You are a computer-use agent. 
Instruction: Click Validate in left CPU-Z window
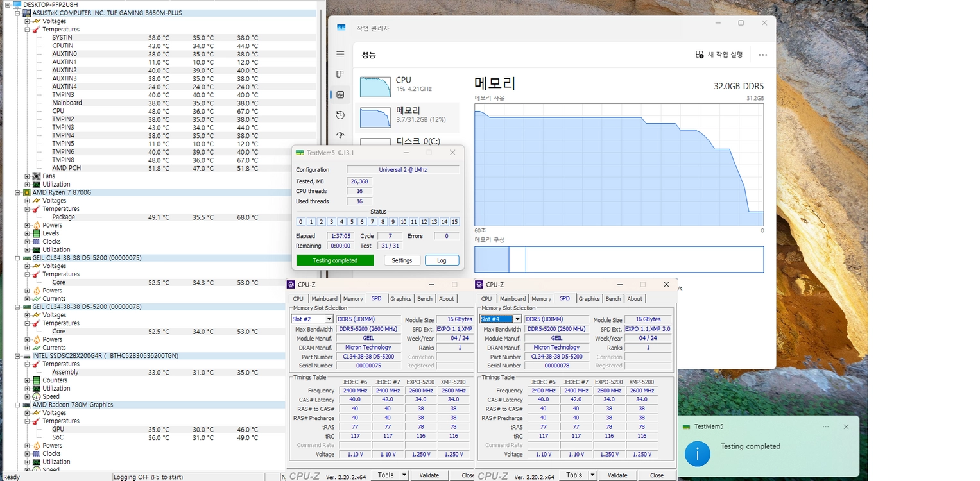tap(429, 475)
